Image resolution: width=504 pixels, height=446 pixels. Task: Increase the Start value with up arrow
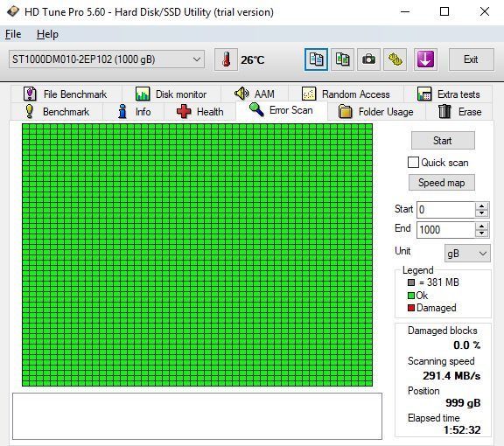tap(481, 206)
